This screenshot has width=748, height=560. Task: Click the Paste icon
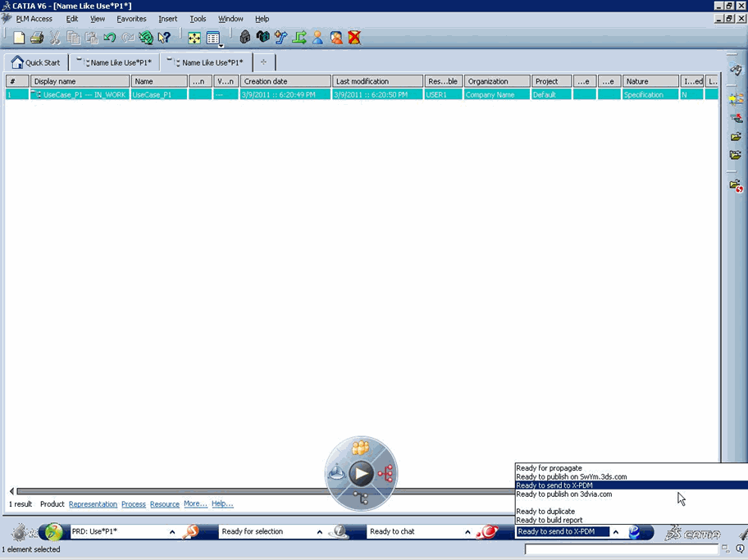tap(91, 38)
